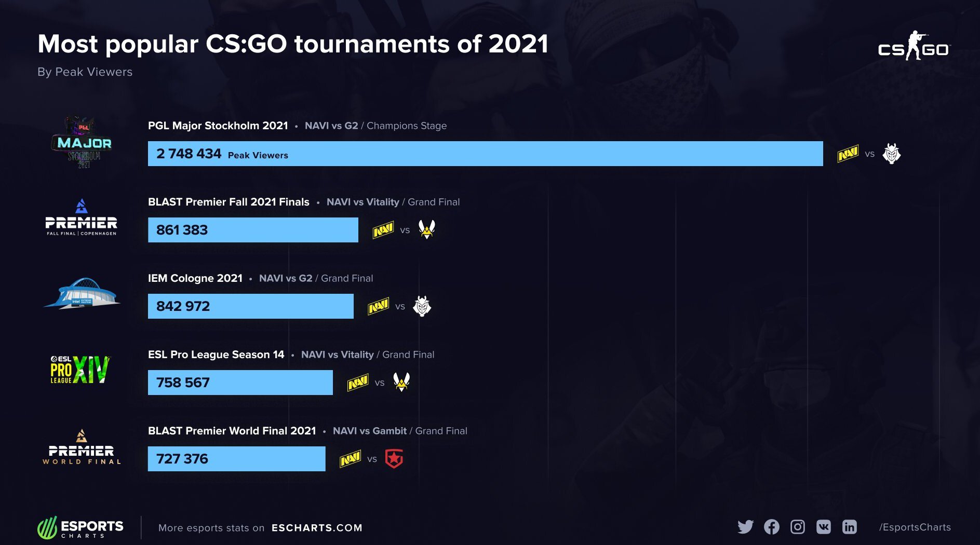Select the 861 383 viewers bar
The height and width of the screenshot is (545, 980).
click(x=253, y=230)
